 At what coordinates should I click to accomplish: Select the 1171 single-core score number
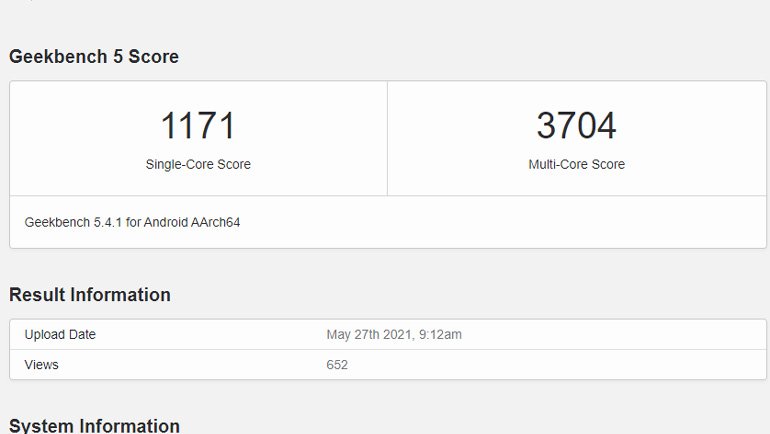[198, 126]
